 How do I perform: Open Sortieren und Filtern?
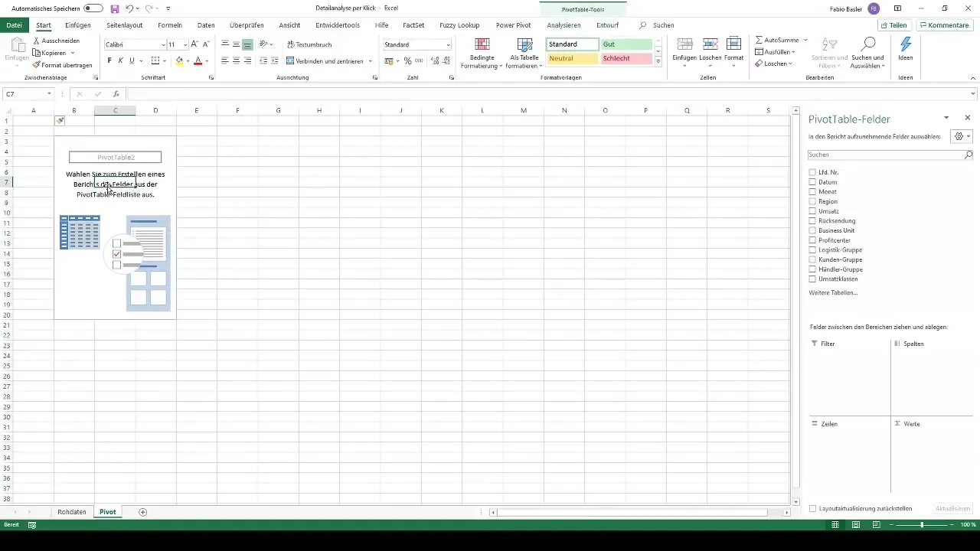tap(829, 52)
